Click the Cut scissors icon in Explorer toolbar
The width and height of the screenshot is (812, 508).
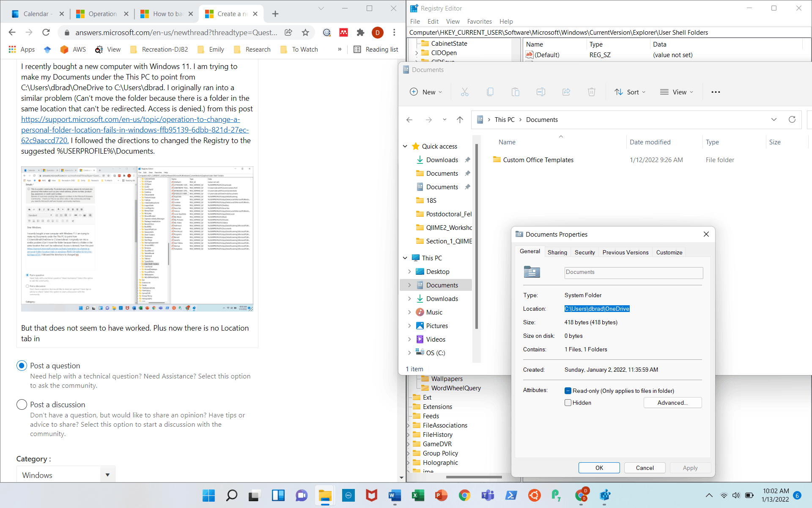click(464, 92)
